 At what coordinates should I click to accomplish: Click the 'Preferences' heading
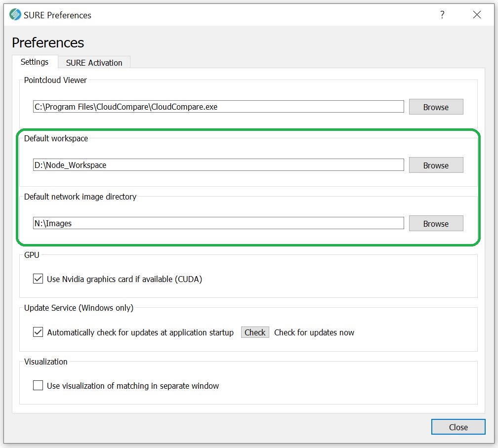(48, 42)
